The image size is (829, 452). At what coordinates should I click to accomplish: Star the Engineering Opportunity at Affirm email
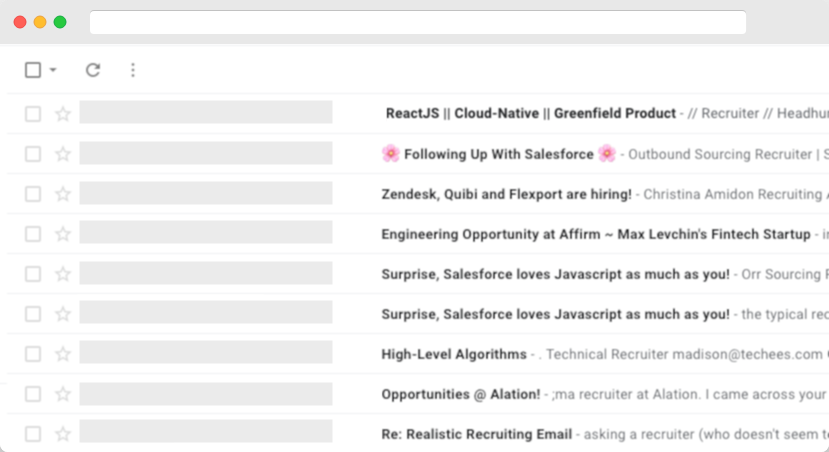[63, 234]
